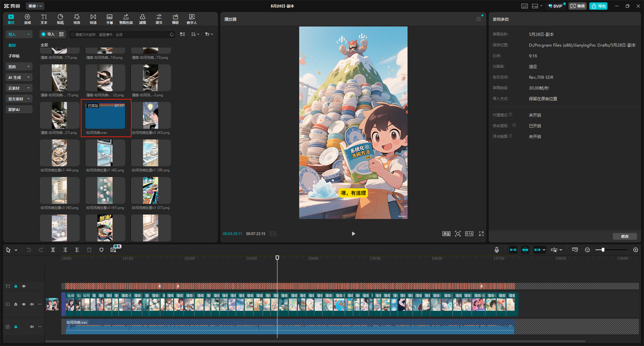Redo the last action
The image size is (644, 346).
pyautogui.click(x=41, y=250)
